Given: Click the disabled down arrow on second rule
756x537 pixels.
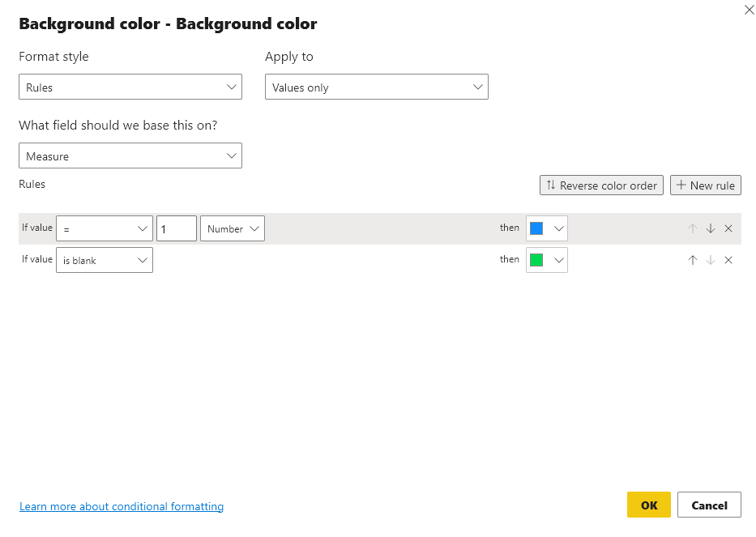Looking at the screenshot, I should click(710, 260).
